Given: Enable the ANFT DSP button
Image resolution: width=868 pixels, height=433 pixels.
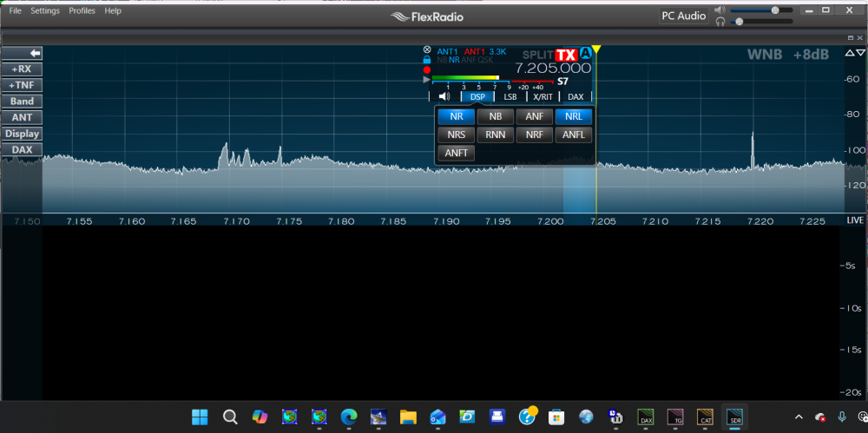Looking at the screenshot, I should 457,153.
